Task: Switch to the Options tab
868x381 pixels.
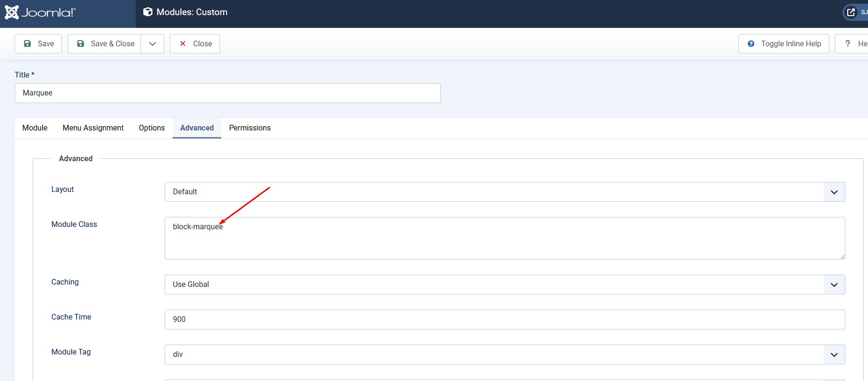Action: click(x=152, y=128)
